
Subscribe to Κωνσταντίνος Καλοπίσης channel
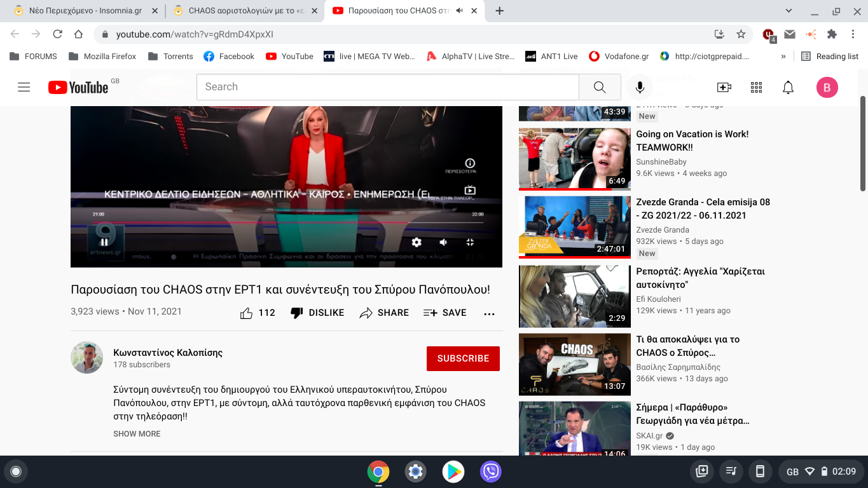click(x=463, y=358)
